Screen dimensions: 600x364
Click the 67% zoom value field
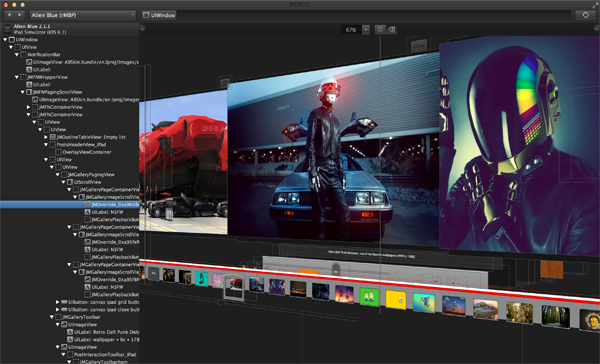tap(351, 29)
